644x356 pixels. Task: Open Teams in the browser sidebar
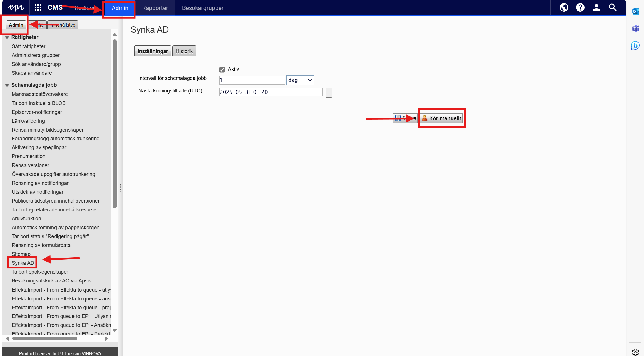click(635, 29)
